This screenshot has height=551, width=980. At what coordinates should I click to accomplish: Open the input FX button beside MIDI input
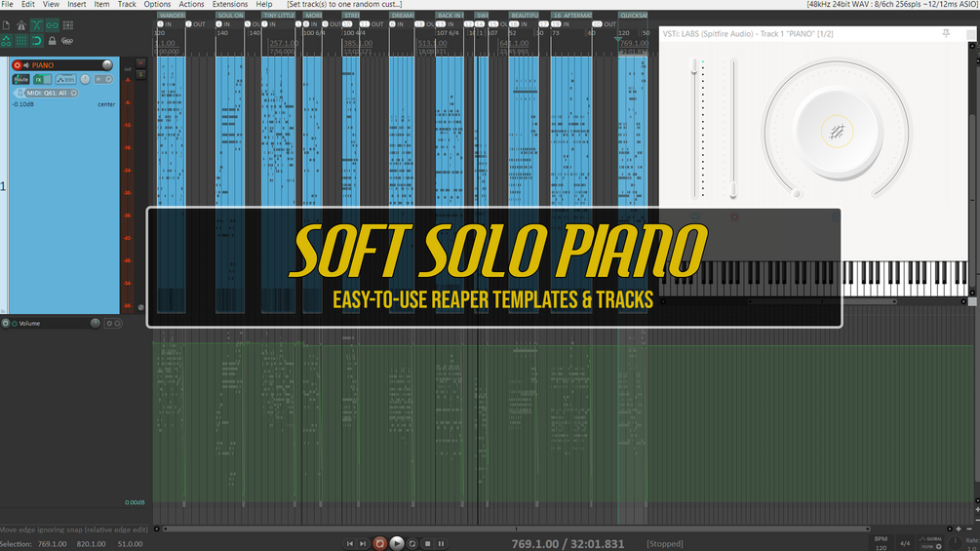[19, 93]
